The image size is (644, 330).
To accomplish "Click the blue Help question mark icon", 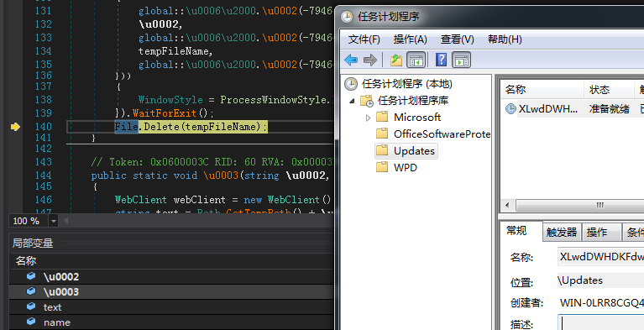I will 441,60.
